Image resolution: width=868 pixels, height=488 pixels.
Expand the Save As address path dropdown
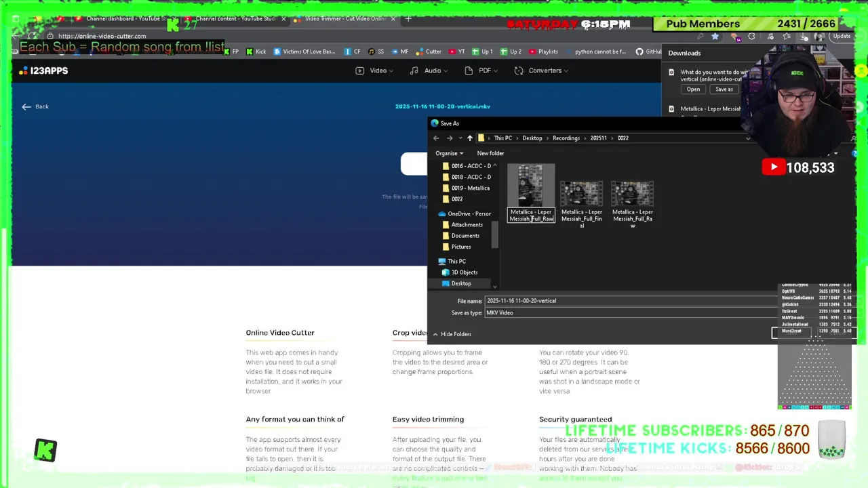pos(748,138)
